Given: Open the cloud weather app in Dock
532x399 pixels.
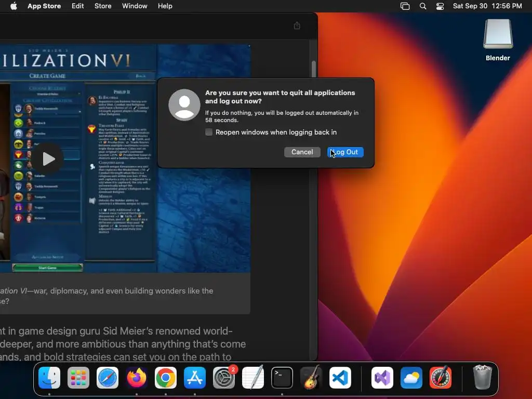Looking at the screenshot, I should (x=411, y=378).
